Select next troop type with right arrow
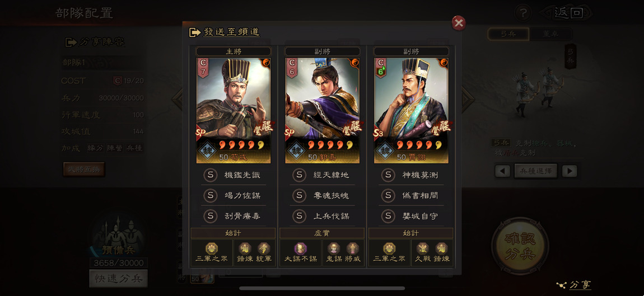Screen dimensions: 644x296 [x=570, y=171]
